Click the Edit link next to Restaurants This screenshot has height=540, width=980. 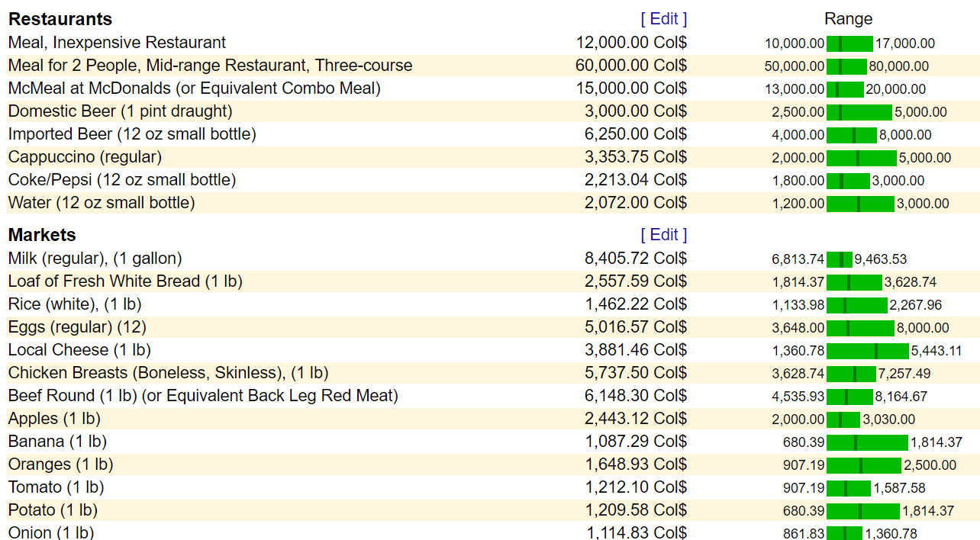(663, 19)
